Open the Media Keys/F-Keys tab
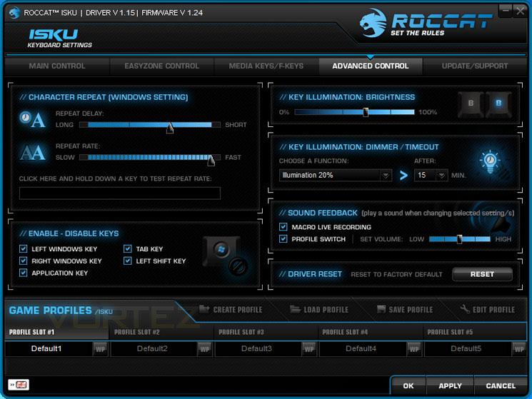532x399 pixels. (x=266, y=66)
